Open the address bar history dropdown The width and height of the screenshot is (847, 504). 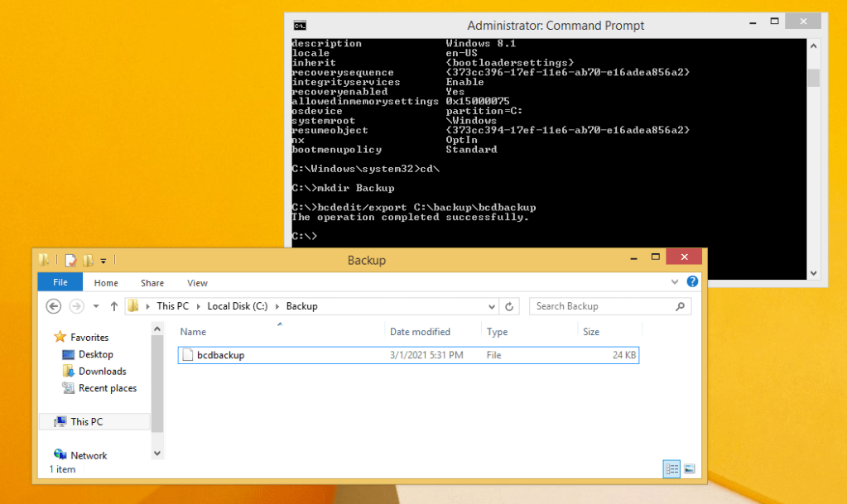tap(492, 306)
